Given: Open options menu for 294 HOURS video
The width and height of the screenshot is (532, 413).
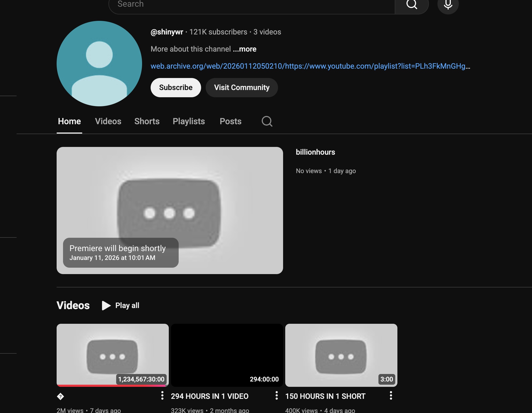Looking at the screenshot, I should [276, 395].
